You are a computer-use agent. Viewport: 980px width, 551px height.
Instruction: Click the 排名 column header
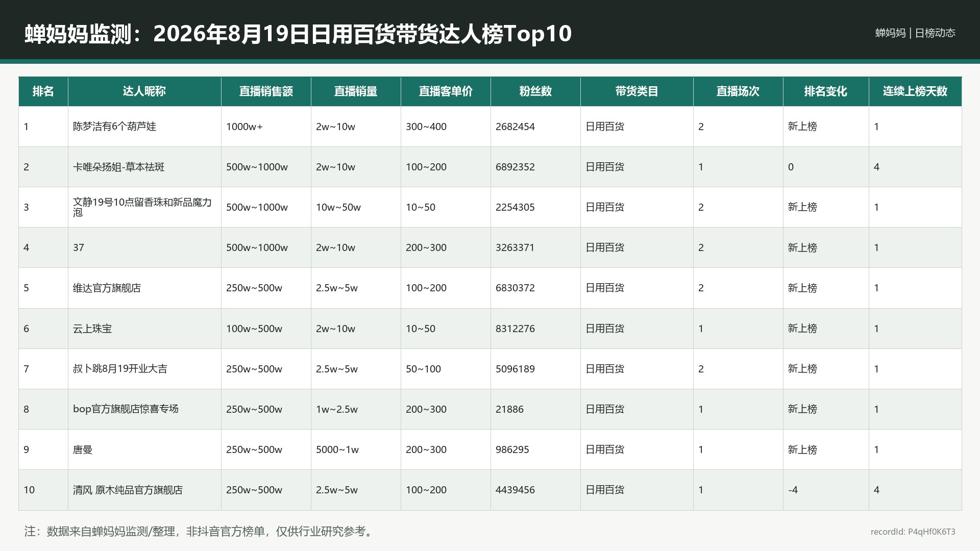[43, 91]
